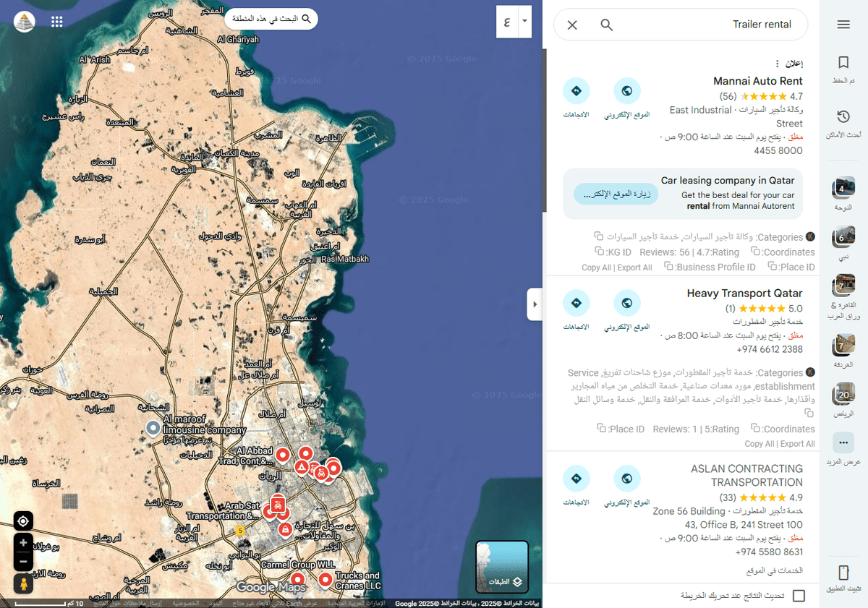The width and height of the screenshot is (868, 608).
Task: Clear the search with the X icon
Action: pos(572,25)
